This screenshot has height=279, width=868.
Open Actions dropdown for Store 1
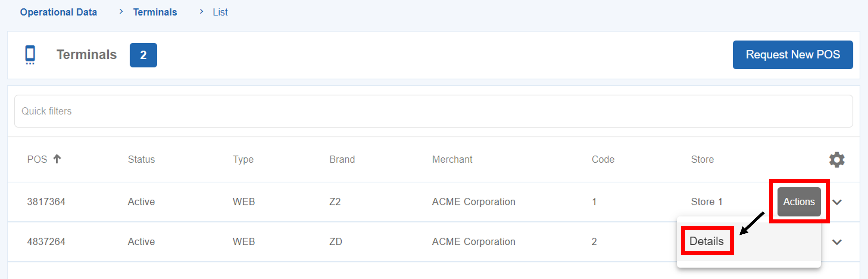(x=798, y=202)
